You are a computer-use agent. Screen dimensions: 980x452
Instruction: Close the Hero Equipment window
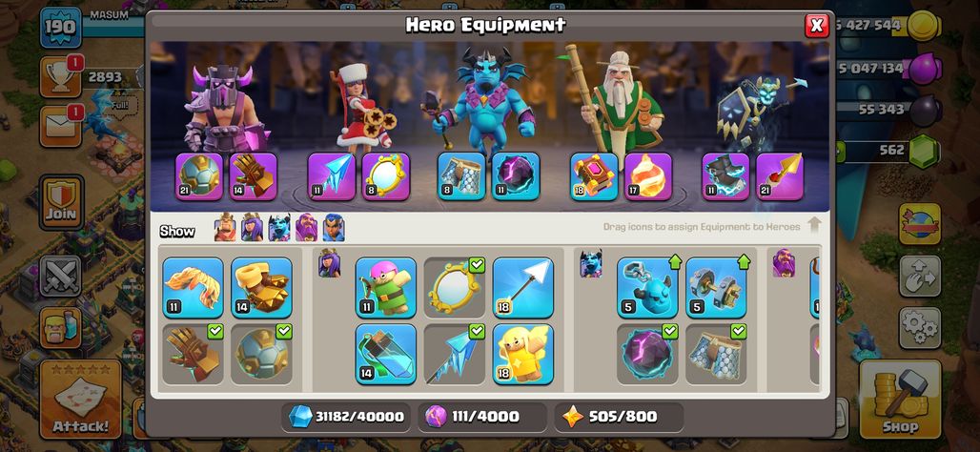[816, 25]
